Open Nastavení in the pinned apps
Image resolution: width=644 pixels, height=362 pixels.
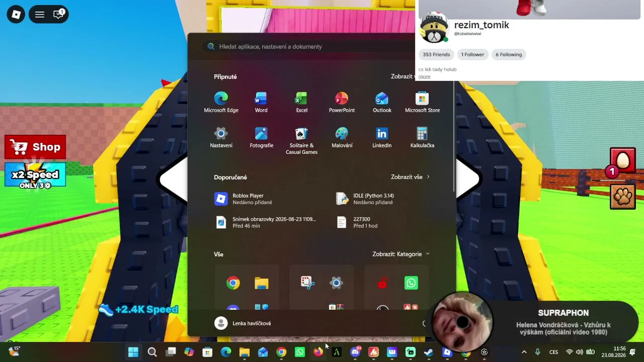[221, 138]
